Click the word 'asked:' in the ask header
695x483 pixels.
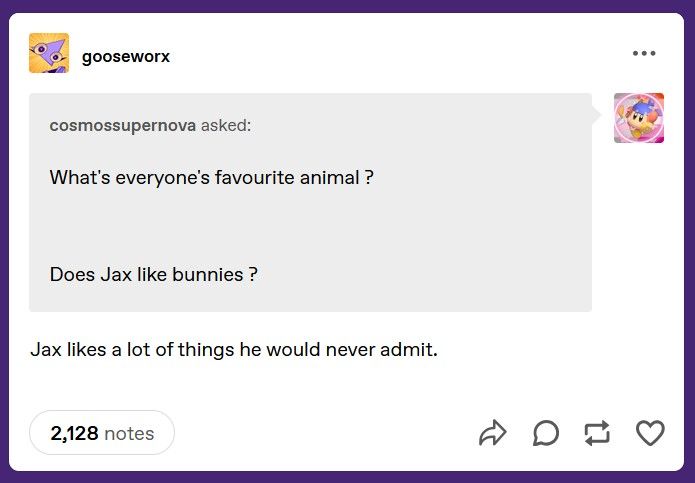pyautogui.click(x=226, y=125)
